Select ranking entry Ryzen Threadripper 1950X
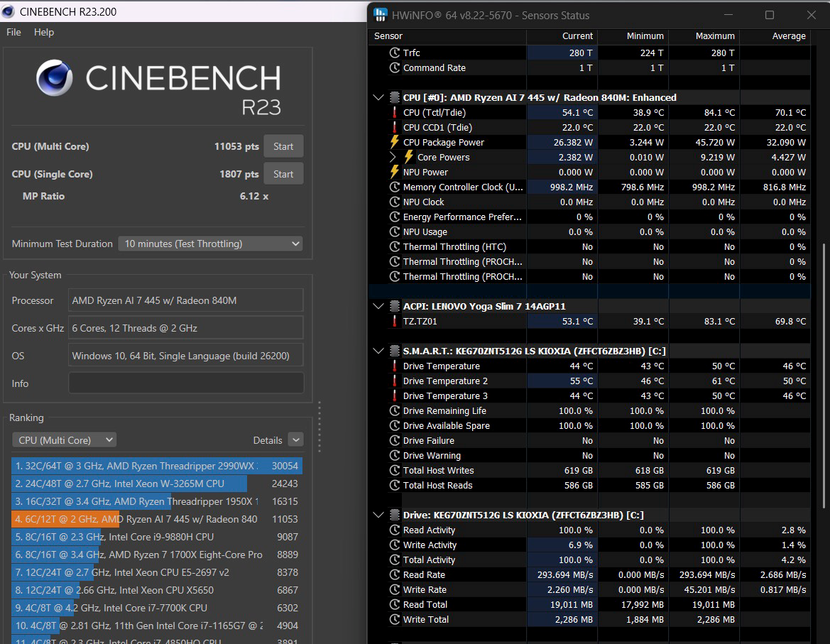Screen dimensions: 830x644 click(157, 502)
